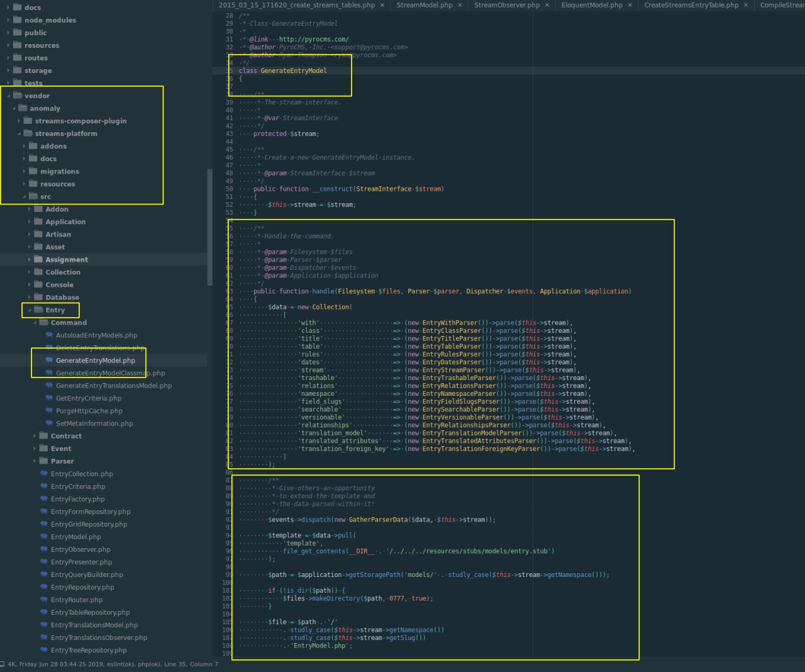Open the 2015_03_15_171620_create_streams_tables.php tab
This screenshot has width=805, height=672.
297,5
